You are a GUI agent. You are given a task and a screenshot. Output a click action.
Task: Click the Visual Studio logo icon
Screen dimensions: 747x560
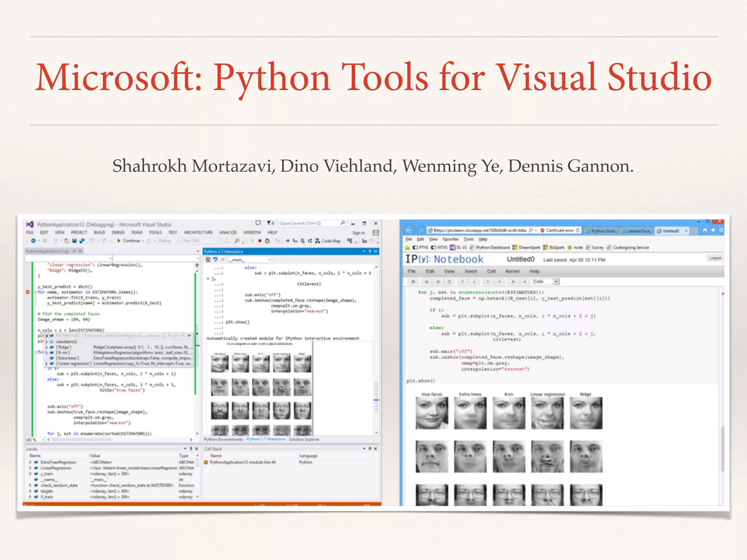[x=30, y=224]
